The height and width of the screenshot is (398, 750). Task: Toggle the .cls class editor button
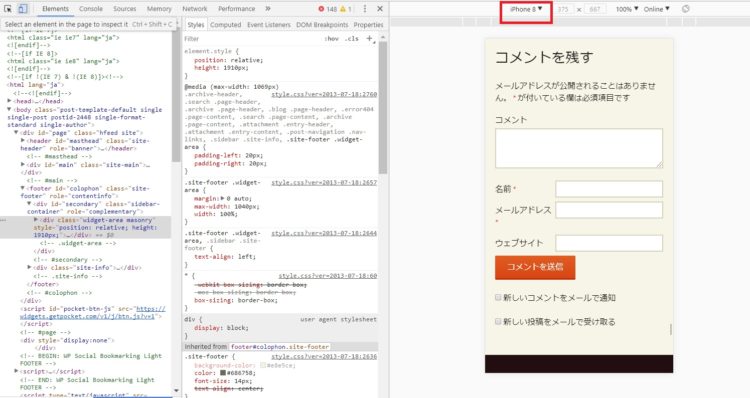point(352,39)
